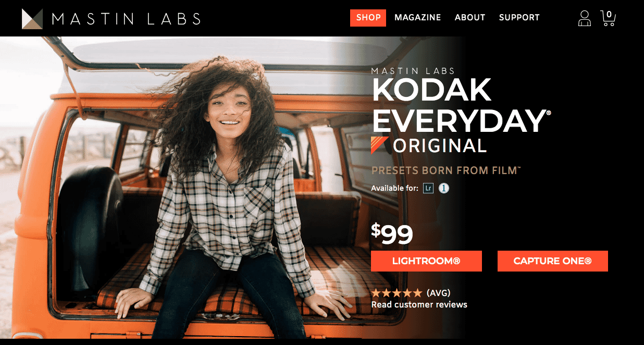Image resolution: width=644 pixels, height=345 pixels.
Task: Click the orange striped Original badge icon
Action: pos(379,145)
